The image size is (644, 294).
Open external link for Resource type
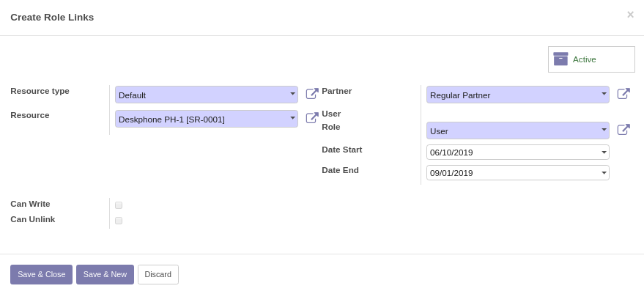(x=312, y=94)
